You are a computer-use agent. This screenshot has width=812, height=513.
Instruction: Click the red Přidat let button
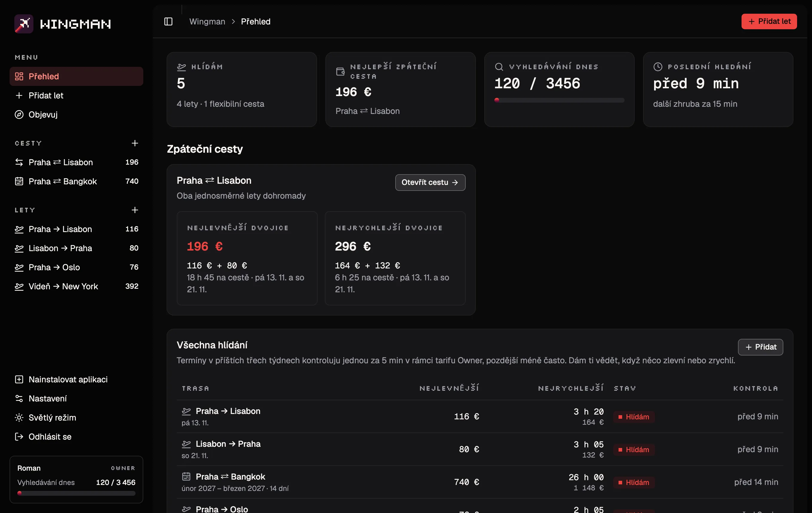pyautogui.click(x=769, y=21)
